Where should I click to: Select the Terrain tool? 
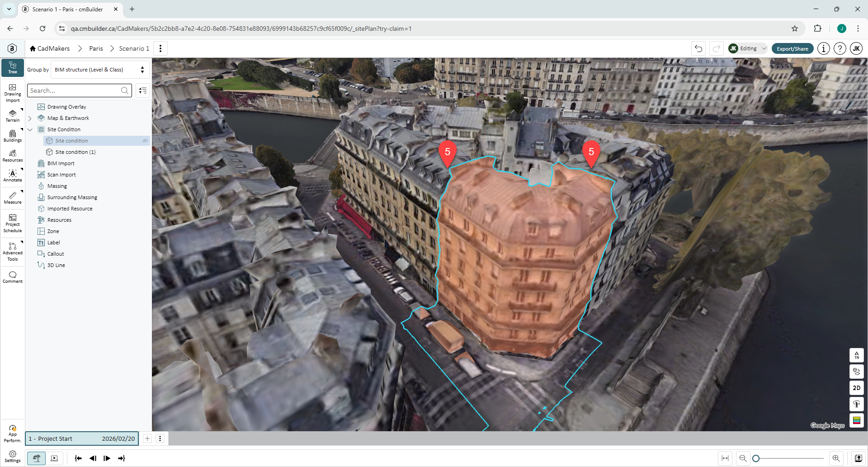[x=13, y=115]
